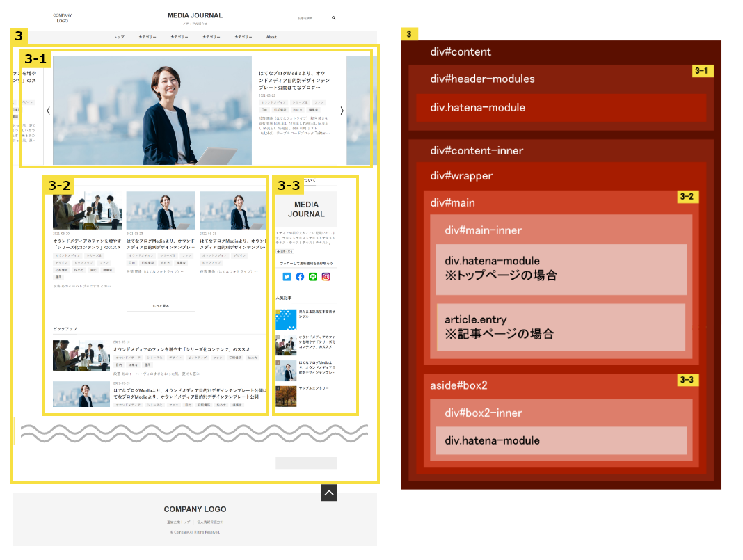The image size is (743, 560).
Task: Click the COMPANY LOGO in the header
Action: [x=62, y=17]
